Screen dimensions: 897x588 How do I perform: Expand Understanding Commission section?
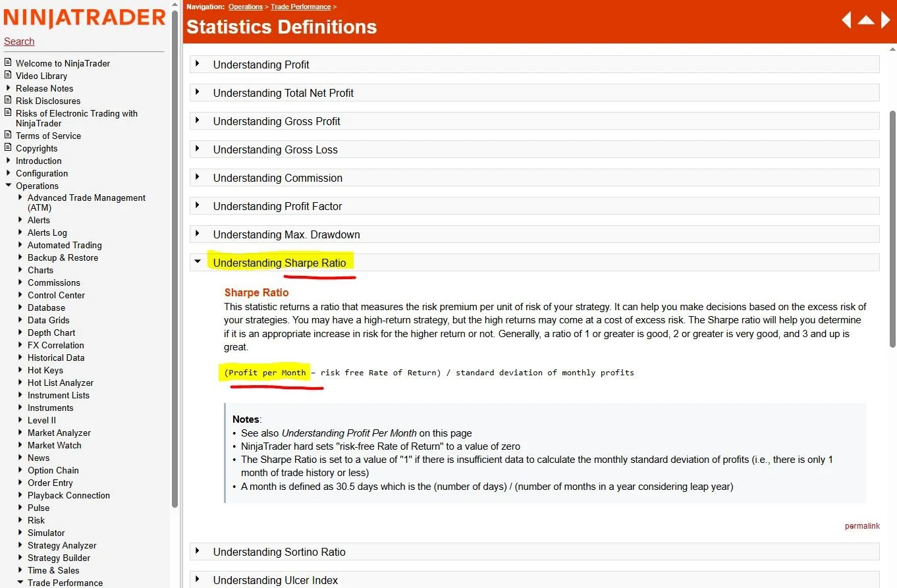(534, 178)
